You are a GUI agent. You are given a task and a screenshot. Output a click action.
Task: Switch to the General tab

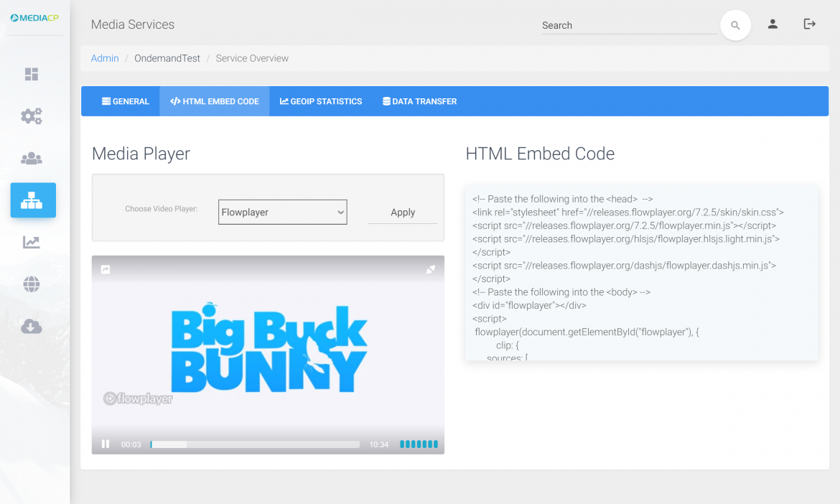coord(126,102)
